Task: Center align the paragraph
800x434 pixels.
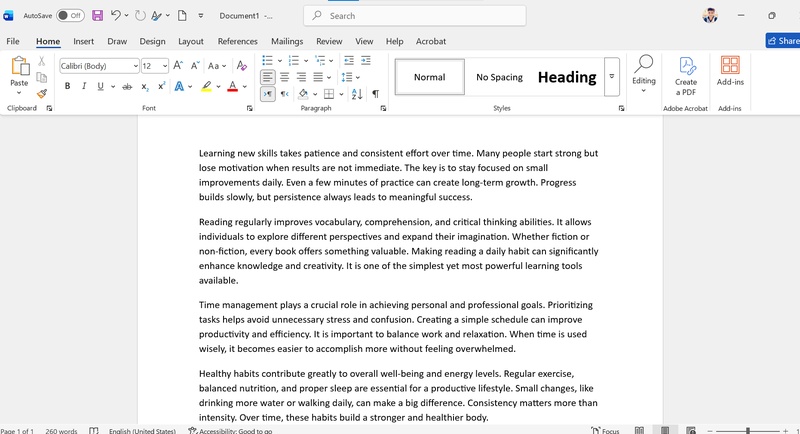Action: pyautogui.click(x=284, y=78)
